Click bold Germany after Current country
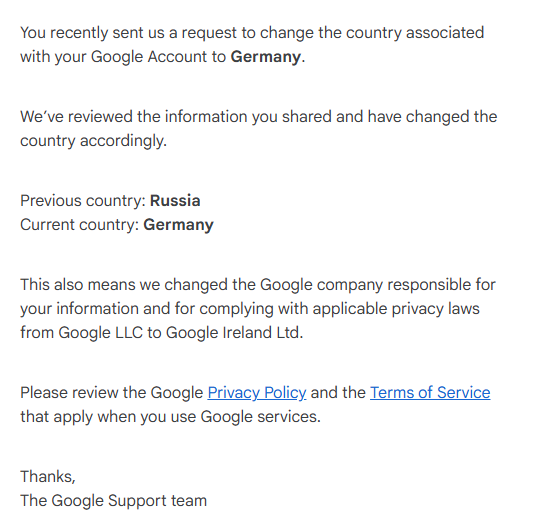Image resolution: width=533 pixels, height=528 pixels. pos(178,225)
